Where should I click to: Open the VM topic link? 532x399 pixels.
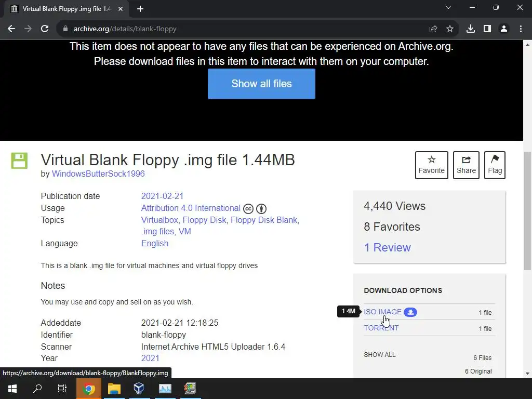pyautogui.click(x=185, y=231)
